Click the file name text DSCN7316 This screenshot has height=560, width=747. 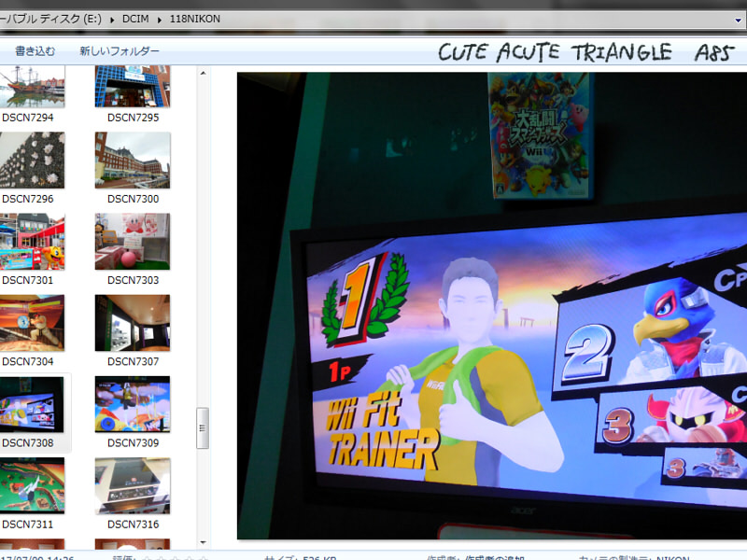tap(133, 525)
